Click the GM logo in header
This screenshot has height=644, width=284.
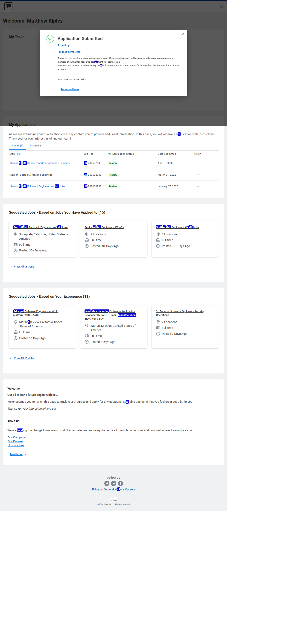[x=8, y=6]
